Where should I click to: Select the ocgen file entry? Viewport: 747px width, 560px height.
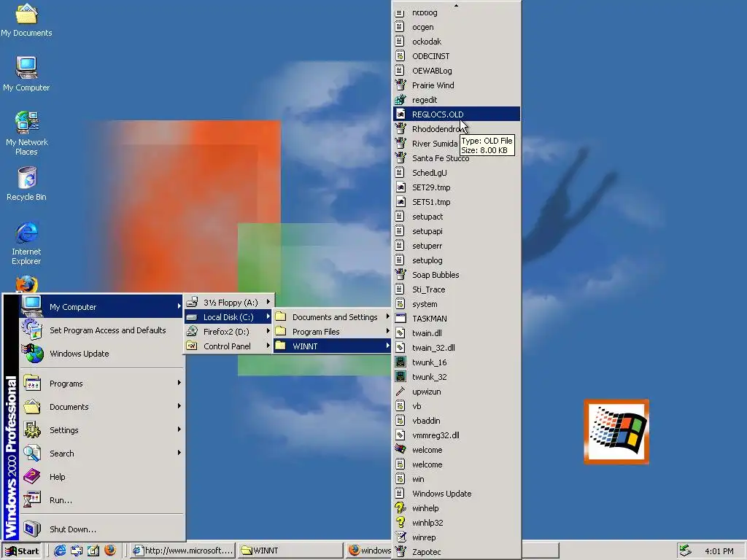(457, 27)
